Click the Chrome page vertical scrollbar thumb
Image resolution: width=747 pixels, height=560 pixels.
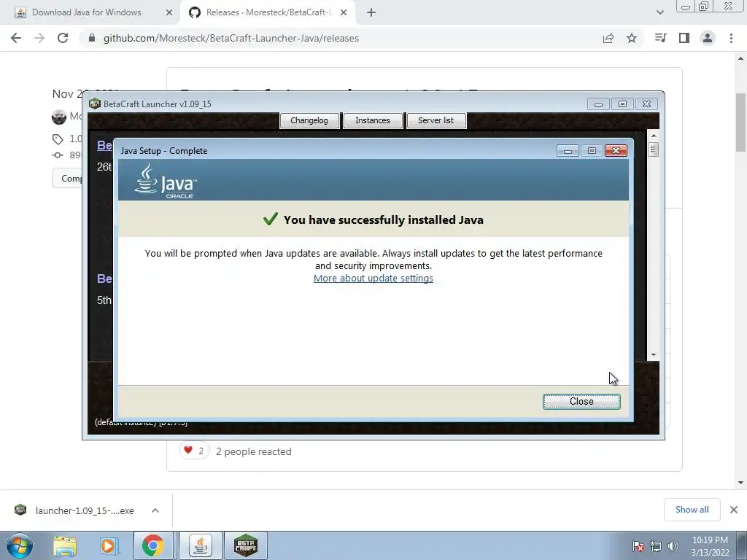pos(740,122)
